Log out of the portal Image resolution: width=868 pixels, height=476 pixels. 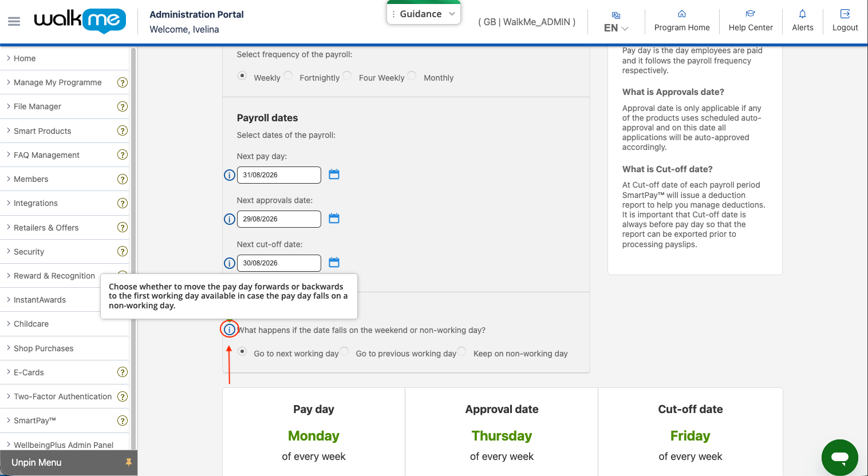[845, 21]
